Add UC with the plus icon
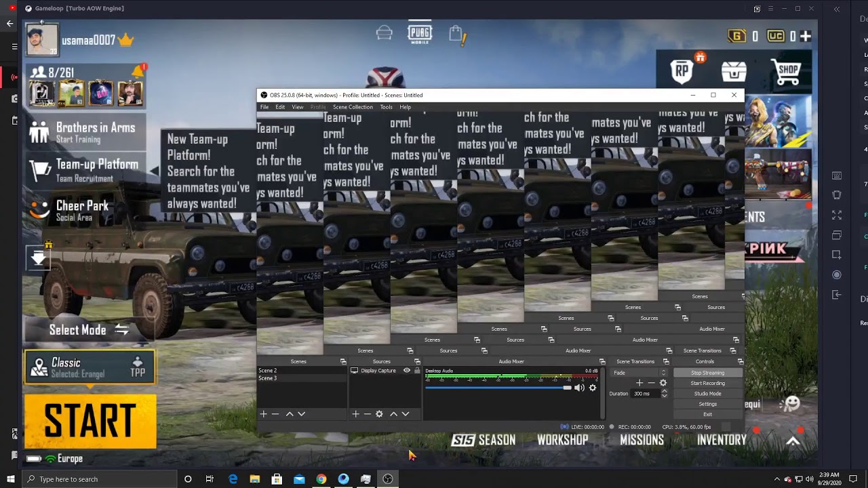Screen dimensions: 868x488 (x=805, y=36)
